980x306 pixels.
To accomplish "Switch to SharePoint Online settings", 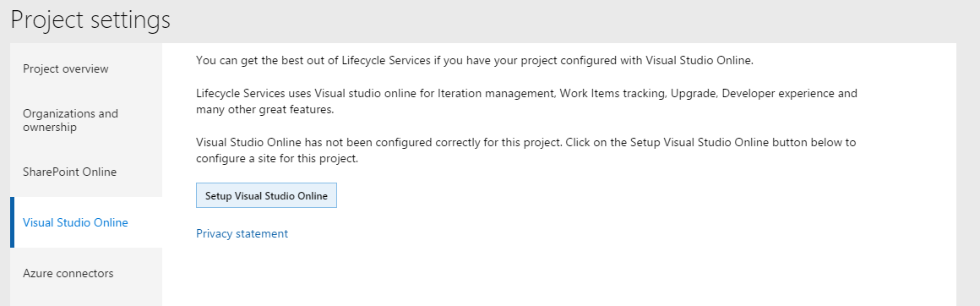I will tap(86, 172).
